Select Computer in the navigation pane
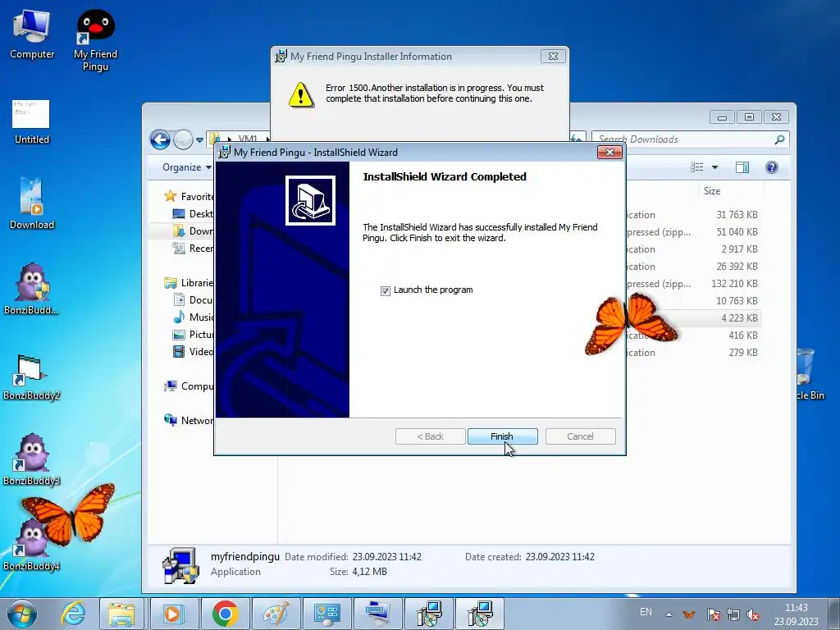This screenshot has width=840, height=630. pos(189,386)
